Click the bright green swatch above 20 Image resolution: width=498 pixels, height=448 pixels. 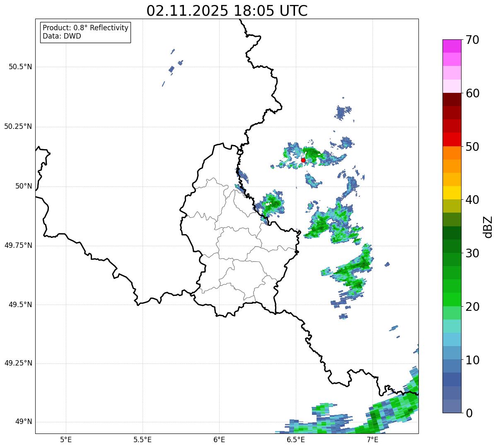452,299
